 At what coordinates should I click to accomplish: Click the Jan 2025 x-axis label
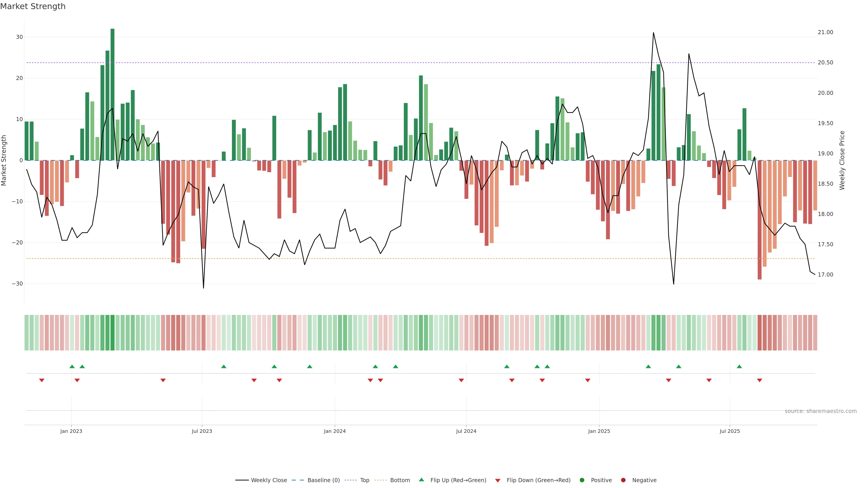tap(599, 431)
